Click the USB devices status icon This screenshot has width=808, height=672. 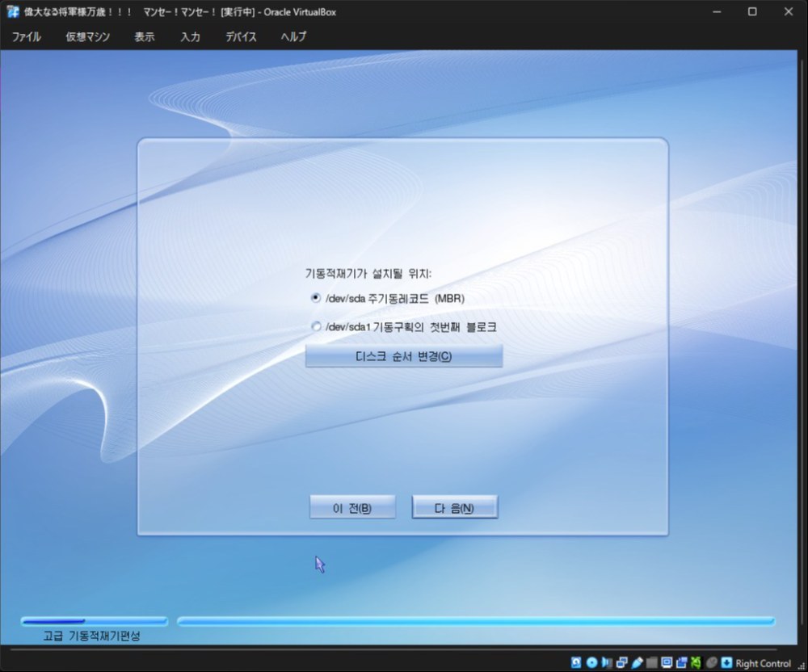(637, 662)
